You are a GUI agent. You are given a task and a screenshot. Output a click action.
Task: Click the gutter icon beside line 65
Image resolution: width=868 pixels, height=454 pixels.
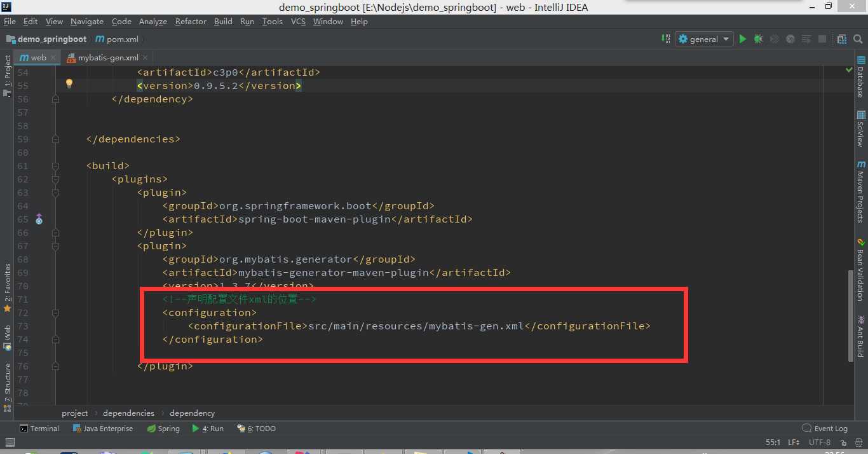pos(39,219)
